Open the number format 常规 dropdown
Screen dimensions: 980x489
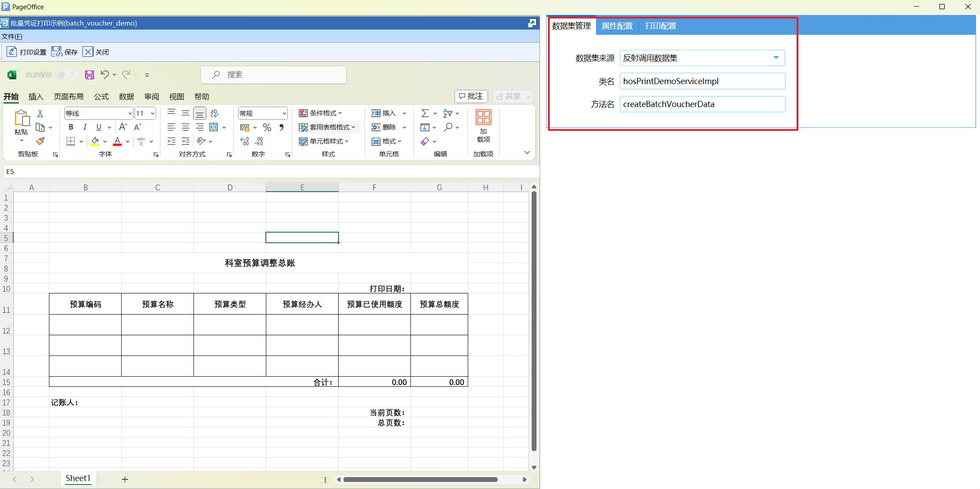(x=284, y=114)
